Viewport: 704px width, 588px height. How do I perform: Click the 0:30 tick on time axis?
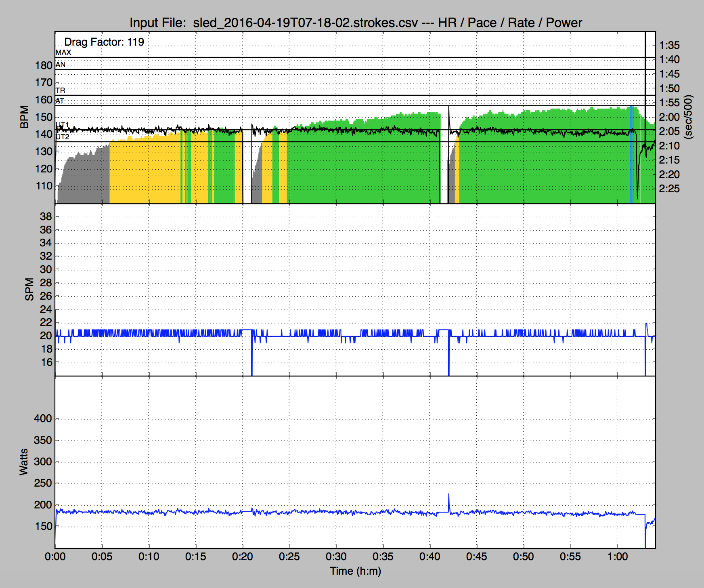click(336, 556)
